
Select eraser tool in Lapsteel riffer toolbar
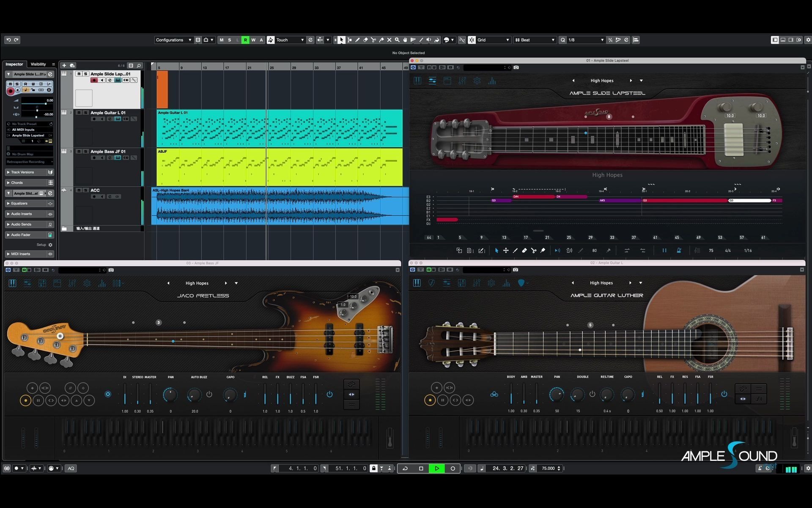click(x=524, y=251)
